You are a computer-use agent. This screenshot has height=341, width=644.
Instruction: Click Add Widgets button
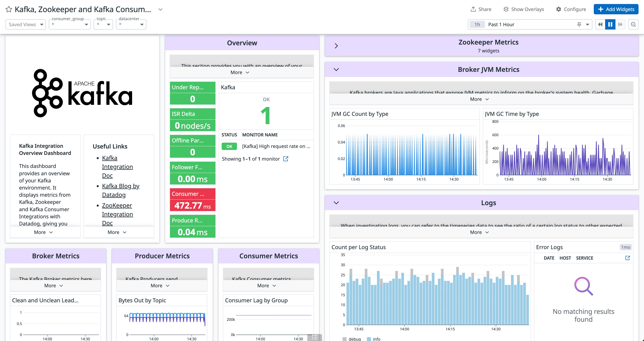(616, 9)
